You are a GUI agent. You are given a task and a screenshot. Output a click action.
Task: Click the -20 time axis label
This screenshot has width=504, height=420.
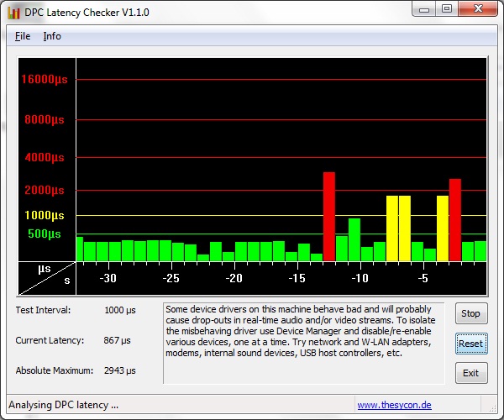[x=234, y=278]
